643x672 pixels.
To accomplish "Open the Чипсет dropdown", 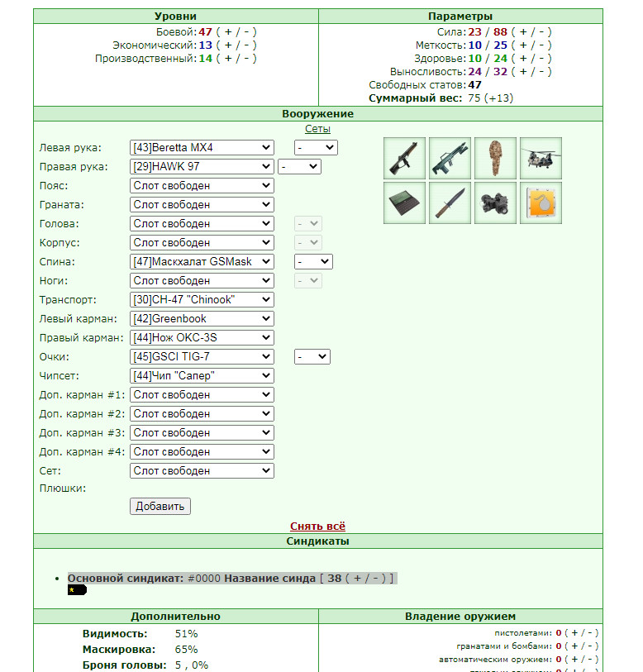I will pos(202,375).
